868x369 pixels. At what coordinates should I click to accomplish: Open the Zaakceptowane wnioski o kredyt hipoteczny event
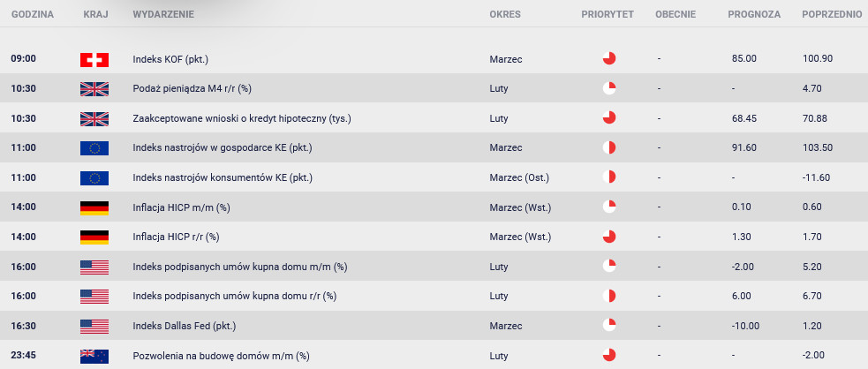click(242, 118)
